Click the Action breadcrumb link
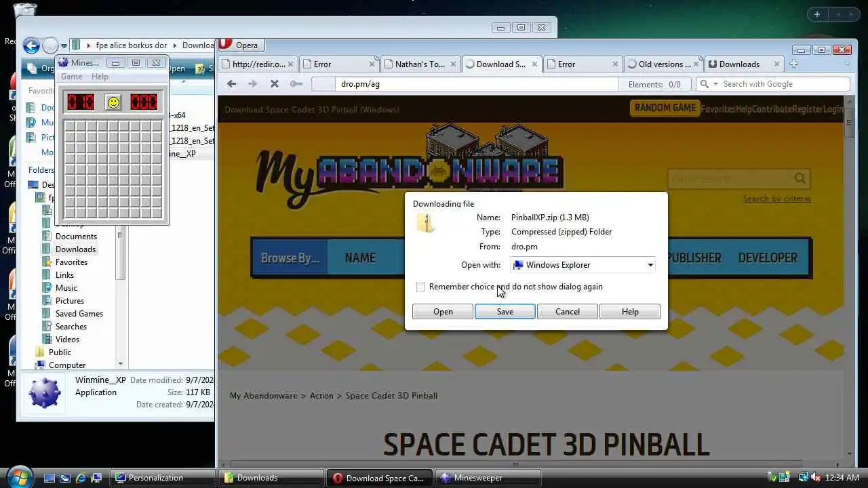The image size is (868, 488). (321, 396)
